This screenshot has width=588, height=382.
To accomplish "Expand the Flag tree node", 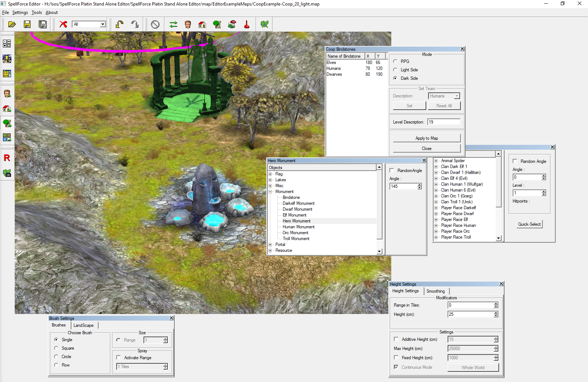I will [270, 174].
